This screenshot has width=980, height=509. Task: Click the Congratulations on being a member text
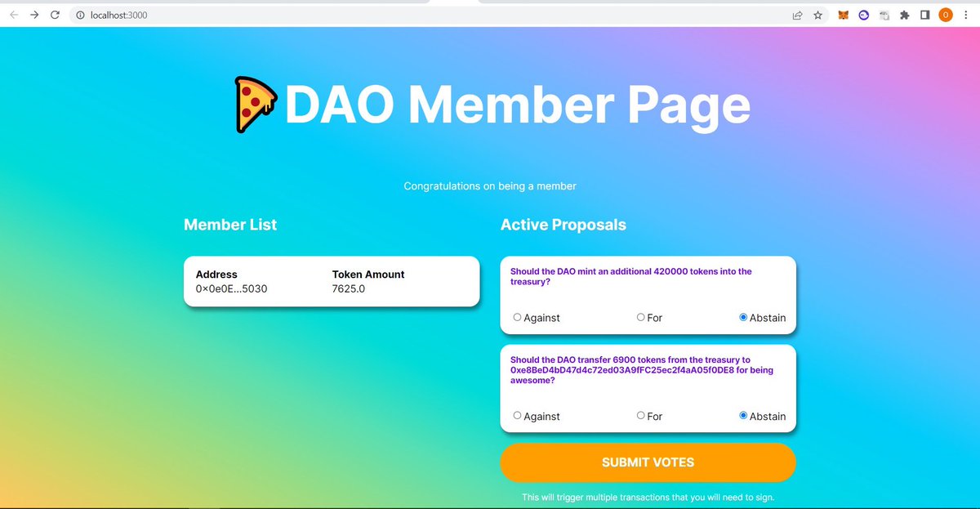(x=490, y=186)
